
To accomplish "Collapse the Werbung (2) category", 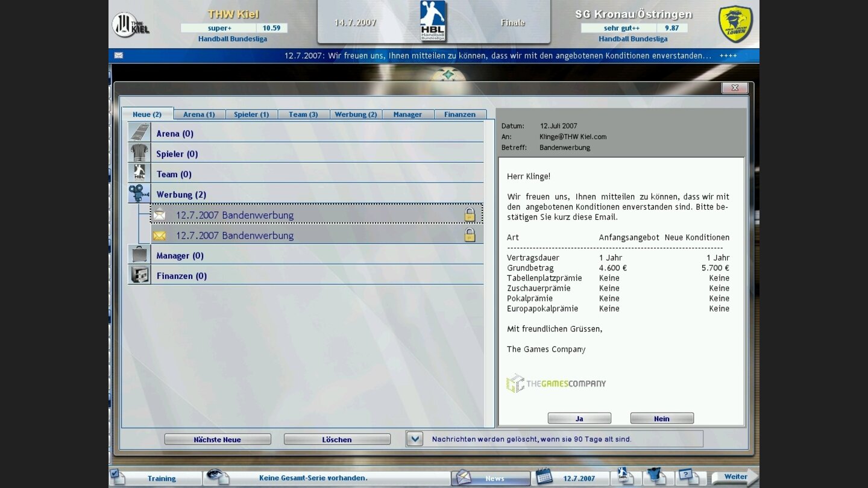I will tap(306, 194).
